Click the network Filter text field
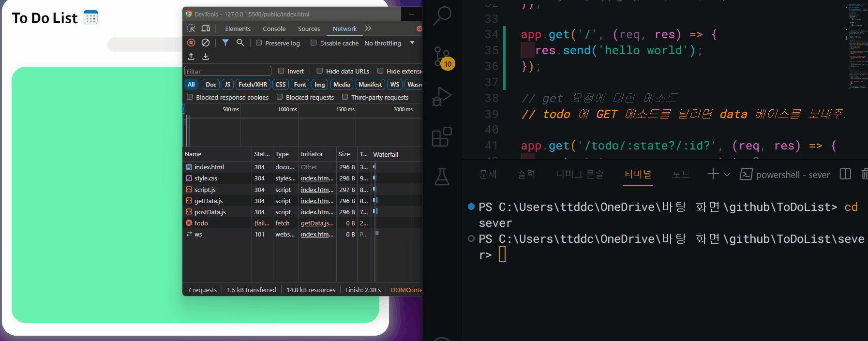 (228, 71)
